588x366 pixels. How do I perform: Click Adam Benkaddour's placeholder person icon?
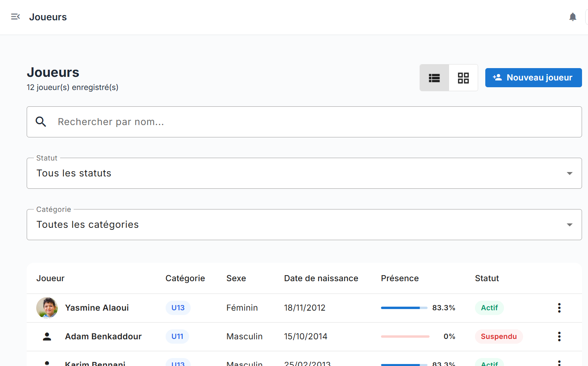coord(47,337)
